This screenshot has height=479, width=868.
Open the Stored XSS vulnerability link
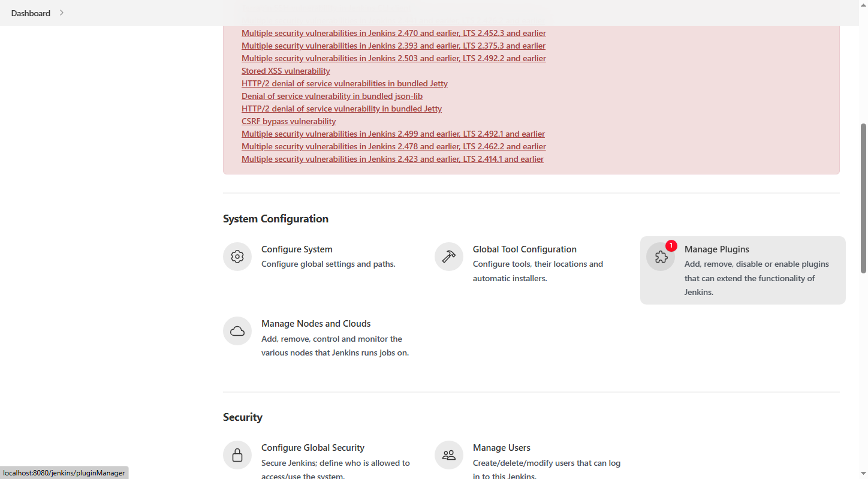pos(286,71)
